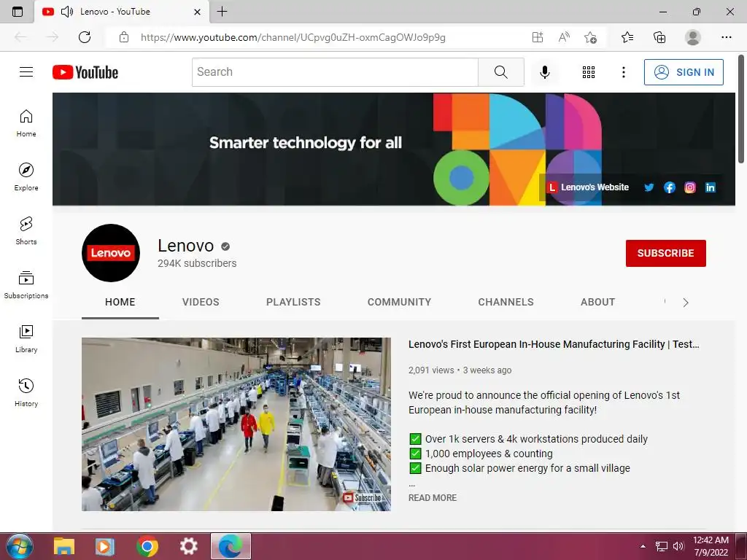This screenshot has width=747, height=560.
Task: Click the page vertical scrollbar
Action: click(741, 109)
